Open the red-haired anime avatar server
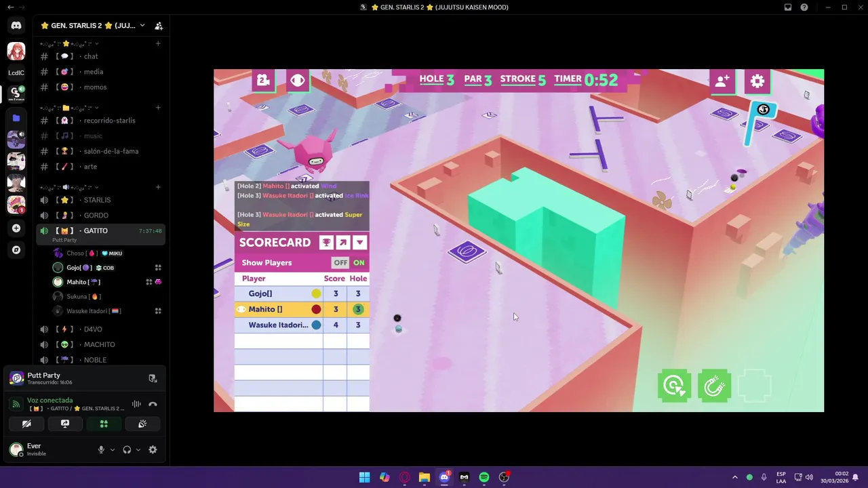The width and height of the screenshot is (868, 488). tap(16, 51)
